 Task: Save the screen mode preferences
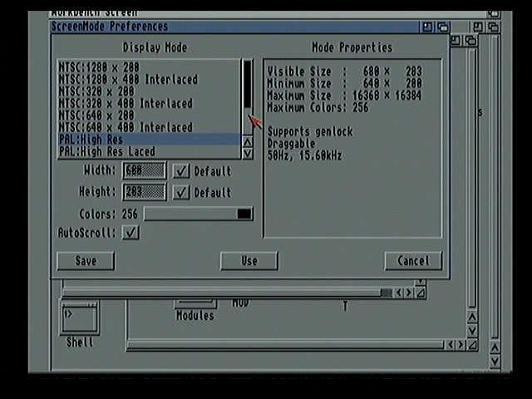86,261
